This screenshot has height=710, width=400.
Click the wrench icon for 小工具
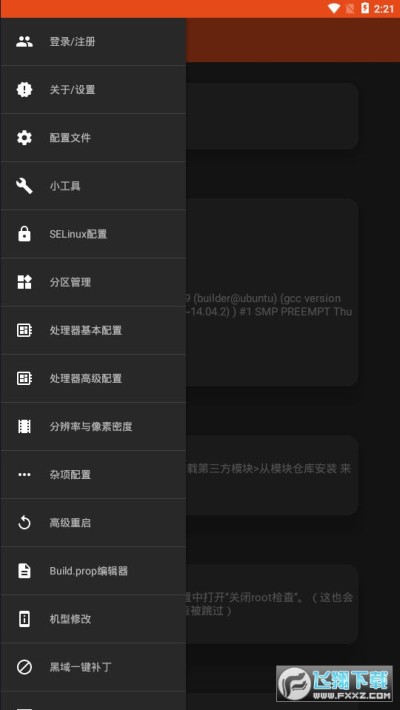(24, 186)
